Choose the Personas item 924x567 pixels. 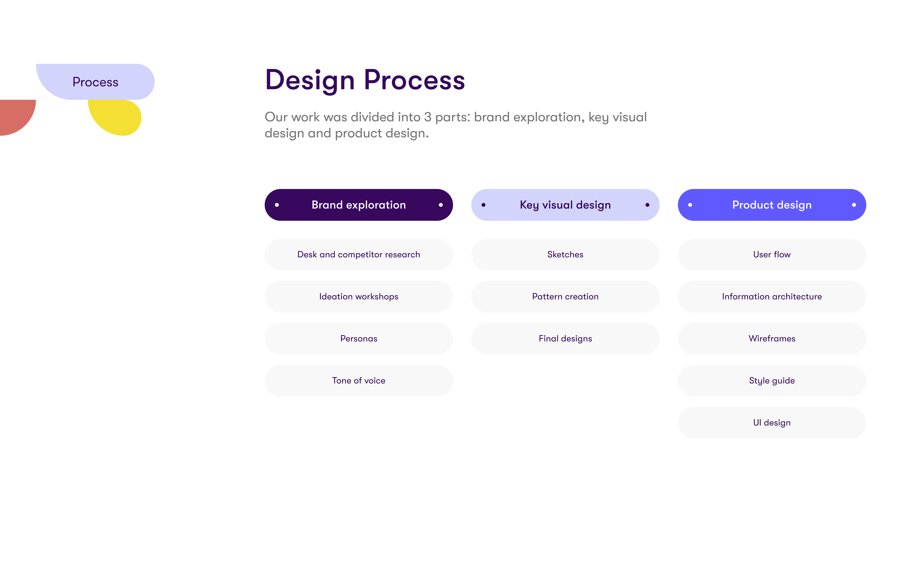pos(359,339)
